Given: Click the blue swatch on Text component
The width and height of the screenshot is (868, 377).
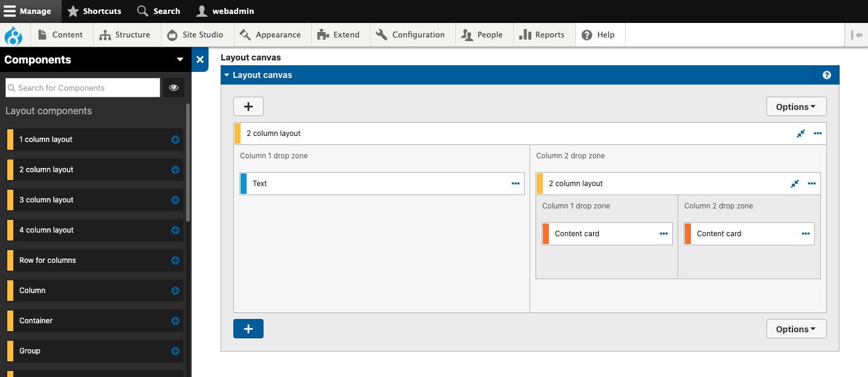Looking at the screenshot, I should coord(244,184).
